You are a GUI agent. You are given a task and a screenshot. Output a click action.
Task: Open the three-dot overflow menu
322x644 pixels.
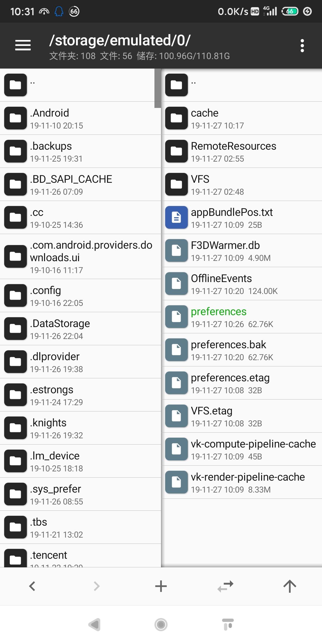coord(302,46)
